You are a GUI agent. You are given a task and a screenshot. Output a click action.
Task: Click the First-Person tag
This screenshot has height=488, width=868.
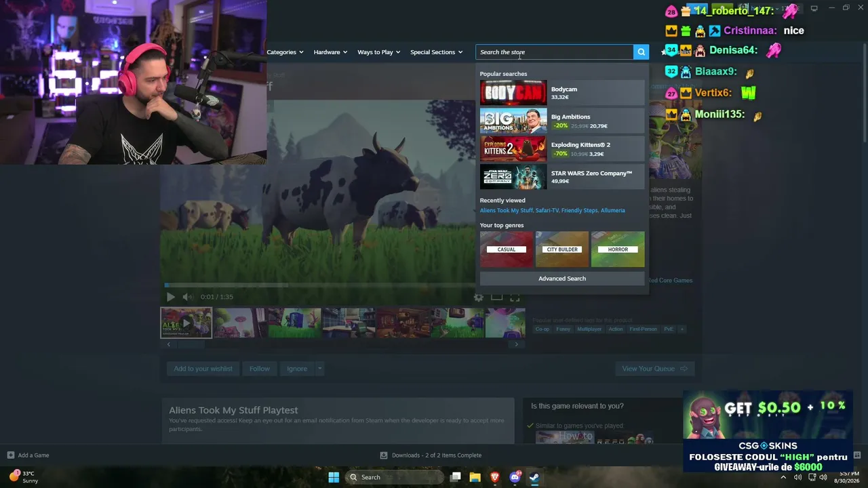point(644,329)
